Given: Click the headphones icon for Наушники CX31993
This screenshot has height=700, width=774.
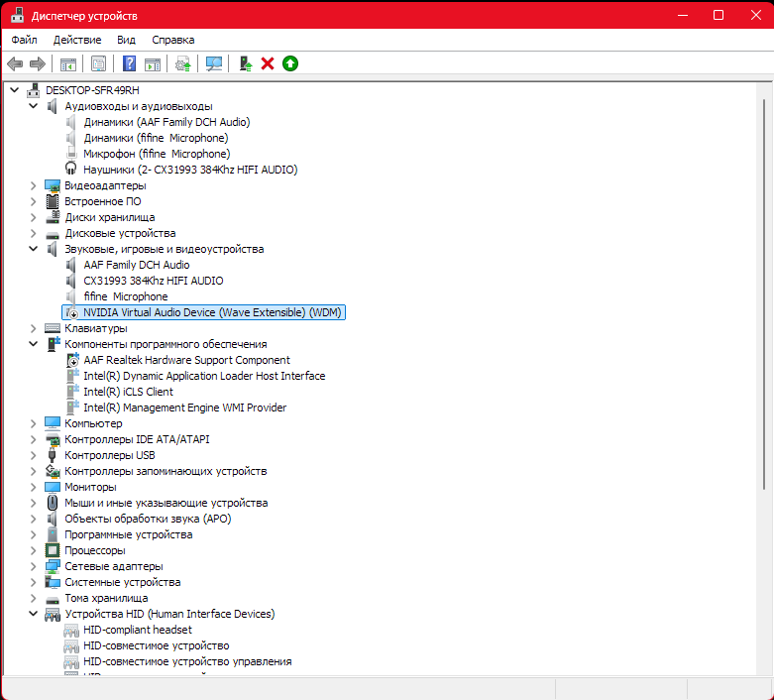Looking at the screenshot, I should click(71, 170).
